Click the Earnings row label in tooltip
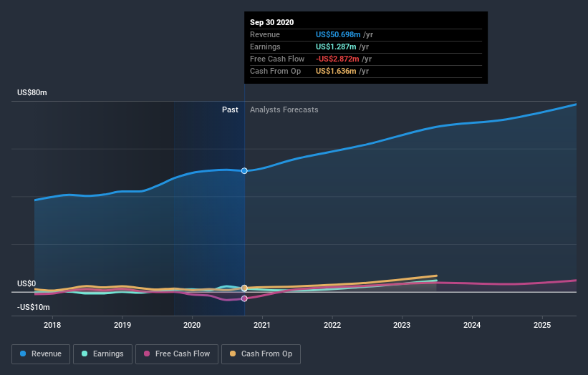588x375 pixels. point(265,47)
